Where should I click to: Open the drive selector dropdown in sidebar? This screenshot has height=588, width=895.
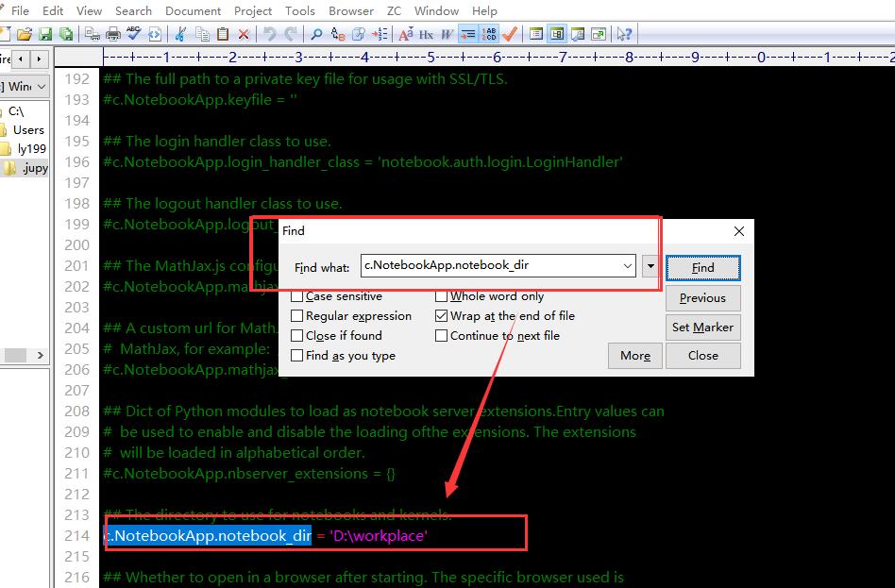pyautogui.click(x=41, y=87)
